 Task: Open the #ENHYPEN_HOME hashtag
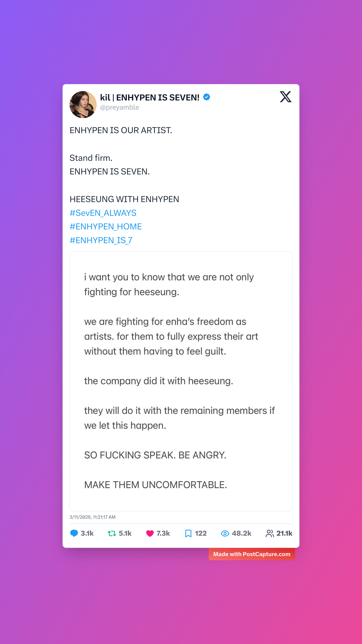106,227
